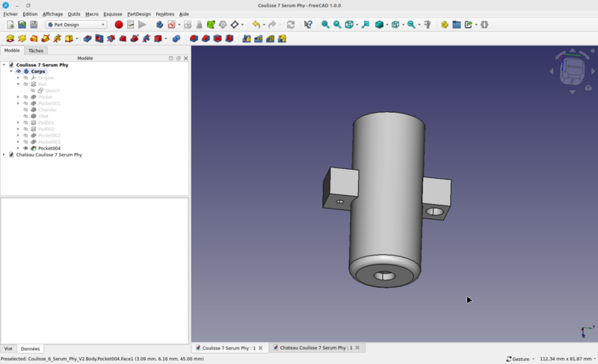Click the Fit All zoom icon
This screenshot has width=598, height=364.
click(x=325, y=25)
